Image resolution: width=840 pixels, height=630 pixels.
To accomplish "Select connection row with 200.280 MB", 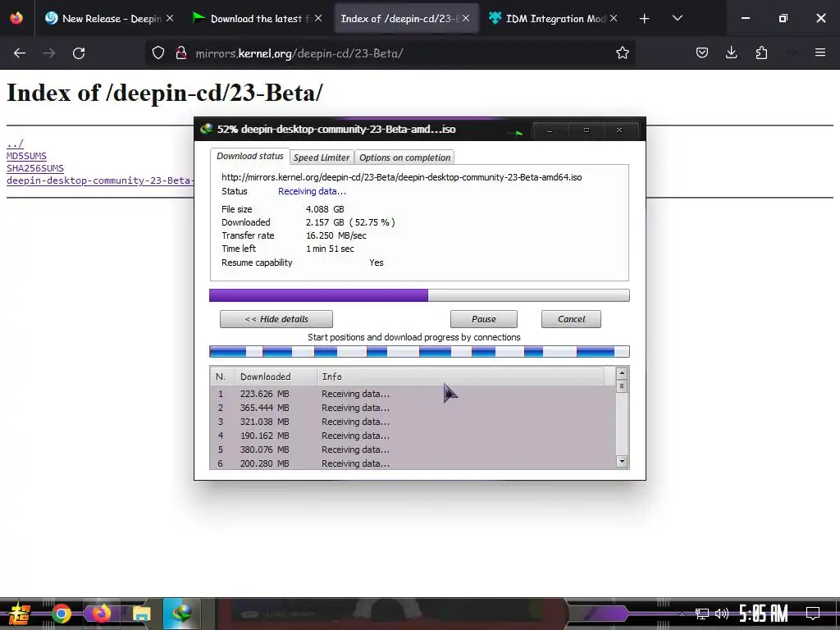I will (413, 463).
